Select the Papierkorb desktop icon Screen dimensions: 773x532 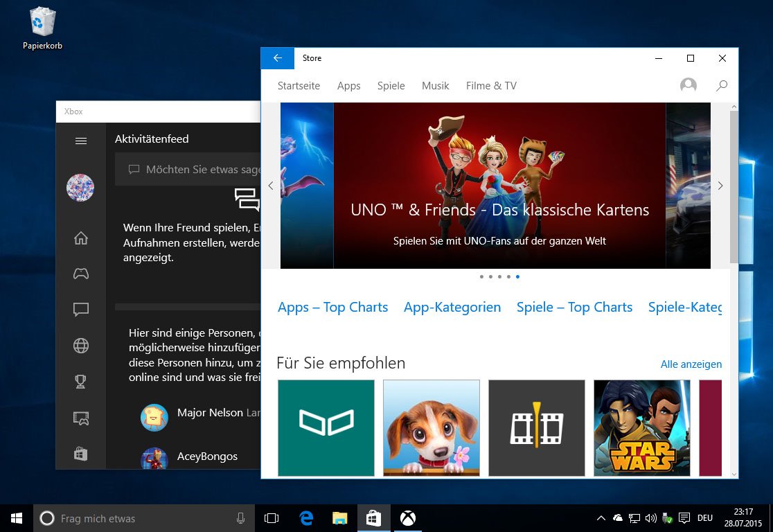pyautogui.click(x=42, y=28)
